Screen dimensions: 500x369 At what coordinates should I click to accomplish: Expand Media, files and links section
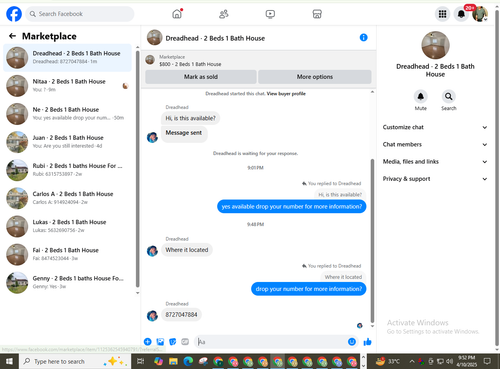coord(435,162)
